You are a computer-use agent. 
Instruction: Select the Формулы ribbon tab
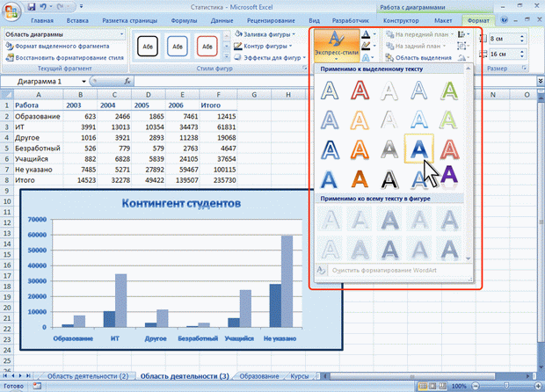[184, 21]
